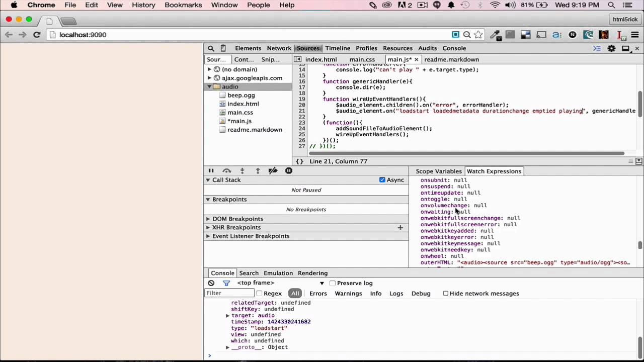Open the Bookmarks menu
The image size is (644, 362).
(183, 5)
